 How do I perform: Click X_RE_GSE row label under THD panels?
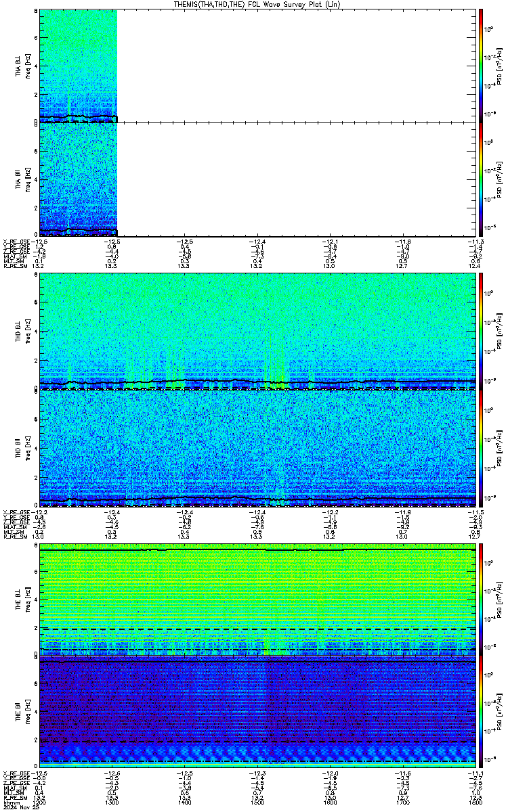(16, 512)
